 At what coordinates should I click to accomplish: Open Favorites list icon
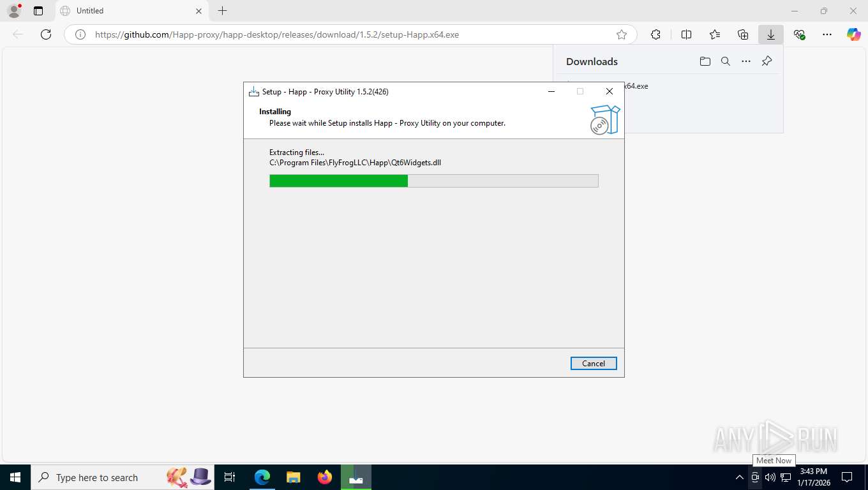coord(715,34)
